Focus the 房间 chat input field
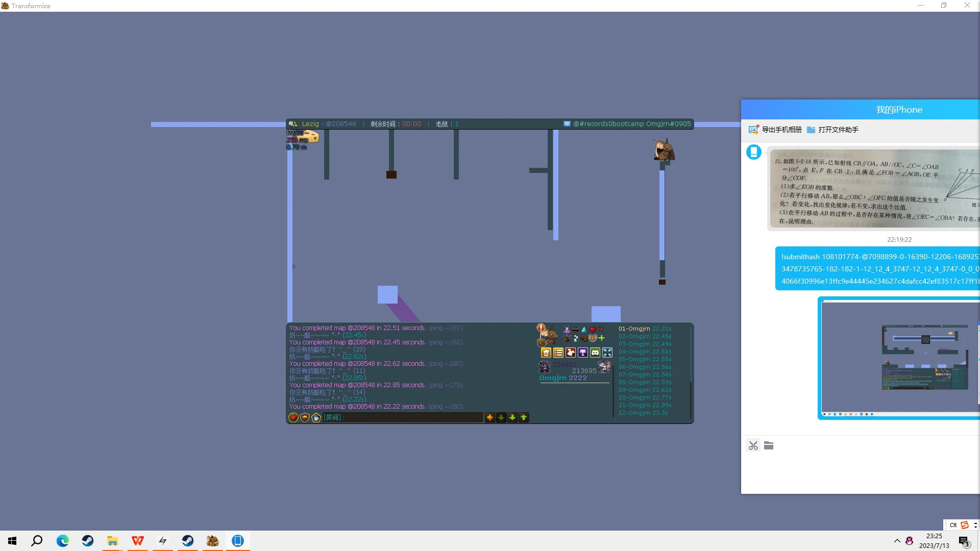Screen dimensions: 980x551 403,418
